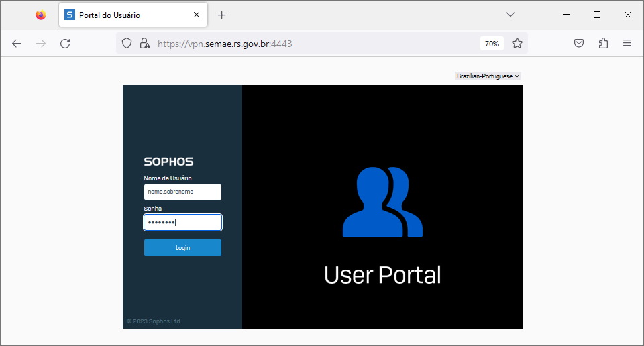Viewport: 644px width, 346px height.
Task: Minimize the Firefox window
Action: [x=566, y=15]
